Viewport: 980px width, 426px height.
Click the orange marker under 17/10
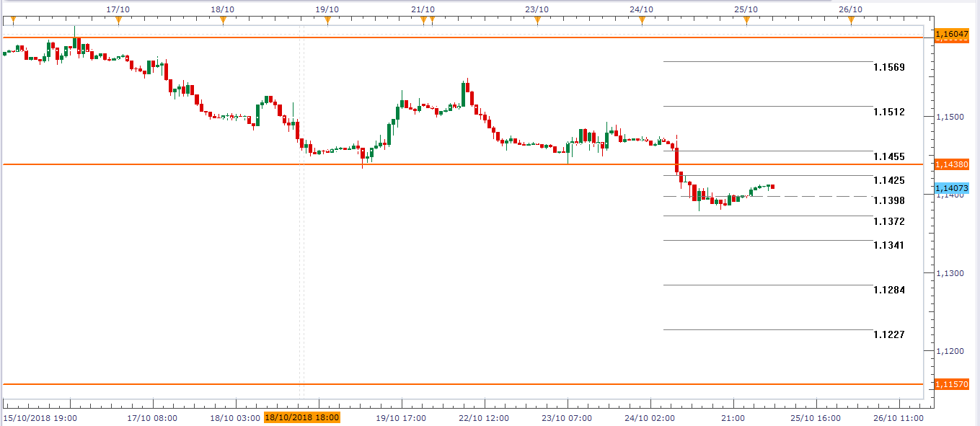click(x=118, y=20)
